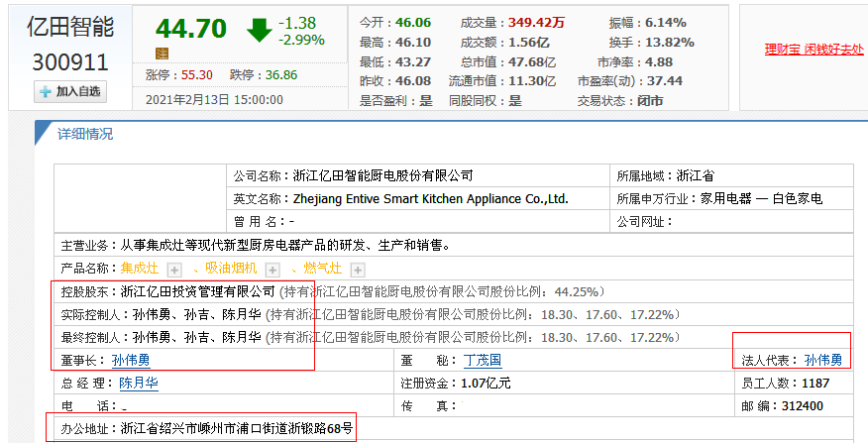Click the 是否盈利 是 field
The width and height of the screenshot is (868, 443).
(x=395, y=101)
